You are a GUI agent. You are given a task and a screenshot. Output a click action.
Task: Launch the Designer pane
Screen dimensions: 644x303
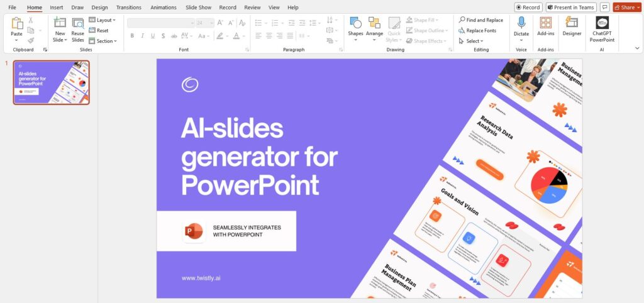tap(572, 27)
